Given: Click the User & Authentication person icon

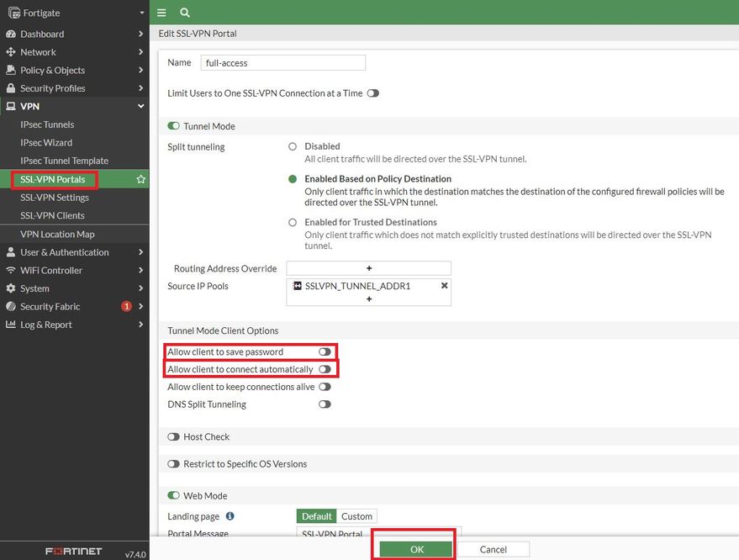Looking at the screenshot, I should [11, 252].
